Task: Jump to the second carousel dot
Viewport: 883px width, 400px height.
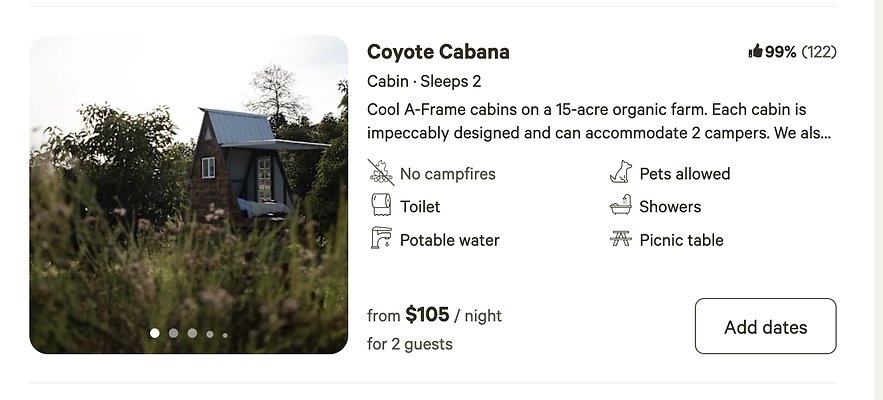Action: coord(174,333)
